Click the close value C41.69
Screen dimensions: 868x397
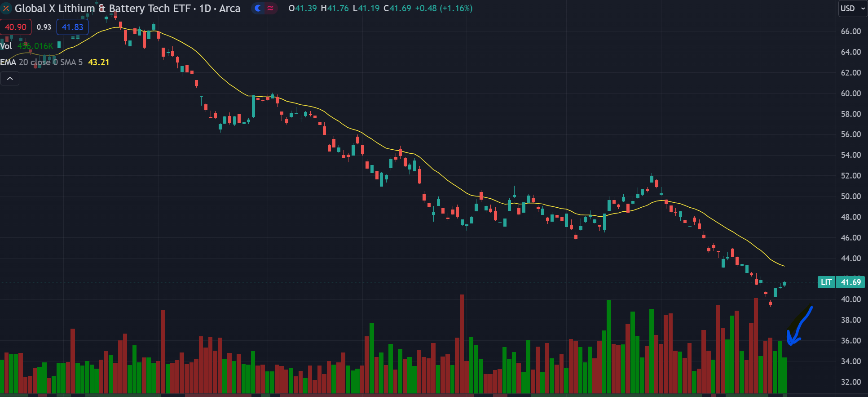pos(397,8)
